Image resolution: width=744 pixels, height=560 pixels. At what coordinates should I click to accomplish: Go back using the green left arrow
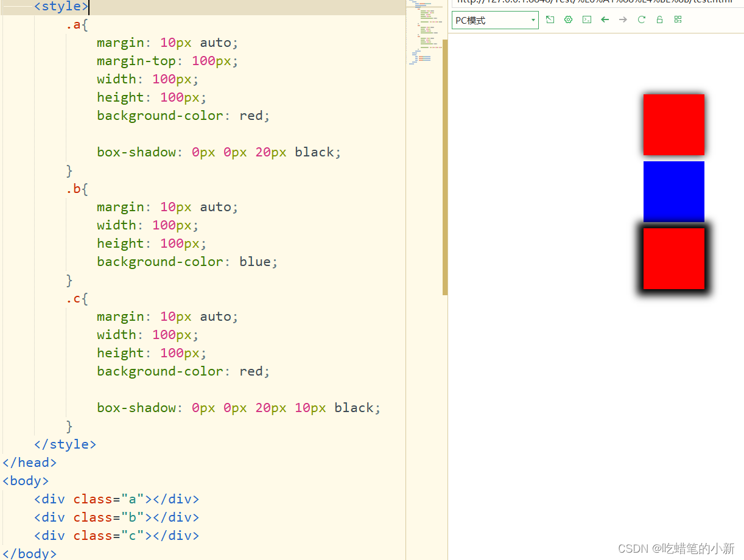(x=605, y=19)
